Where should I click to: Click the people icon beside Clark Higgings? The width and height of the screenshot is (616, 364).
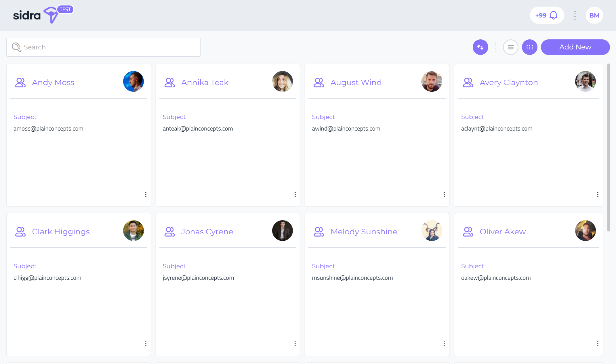(20, 232)
